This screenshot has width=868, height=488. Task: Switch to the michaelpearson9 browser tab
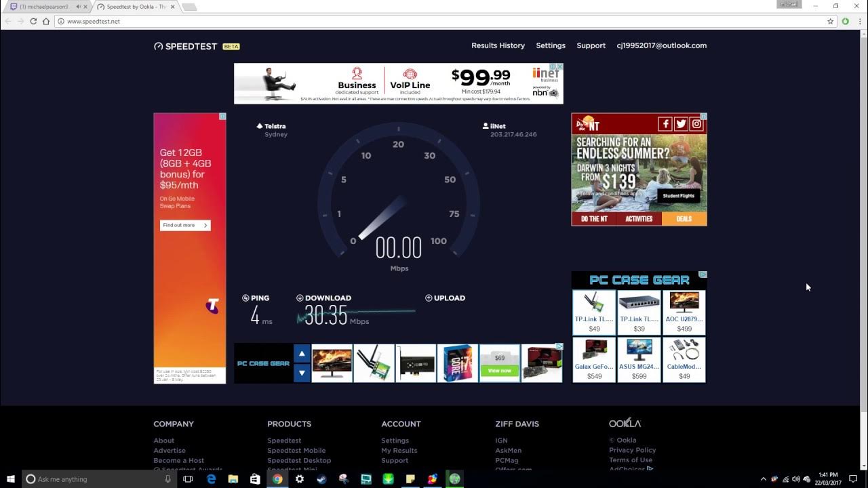click(x=44, y=7)
